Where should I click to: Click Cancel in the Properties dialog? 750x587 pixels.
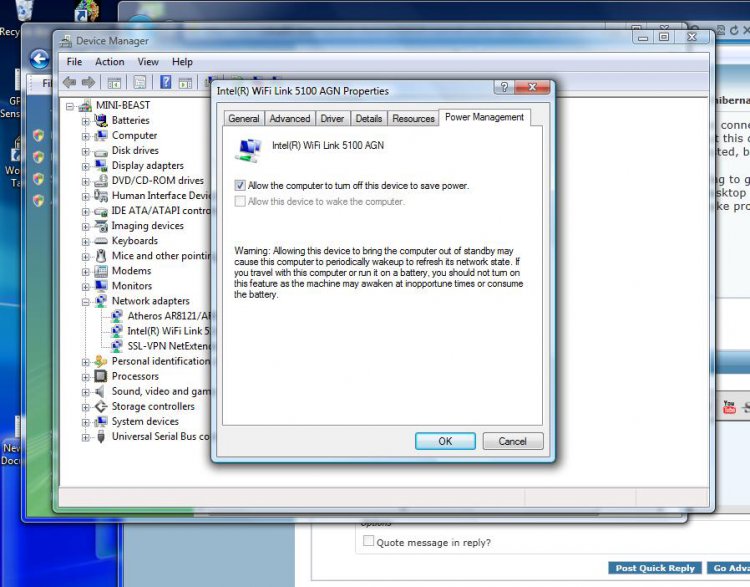513,441
